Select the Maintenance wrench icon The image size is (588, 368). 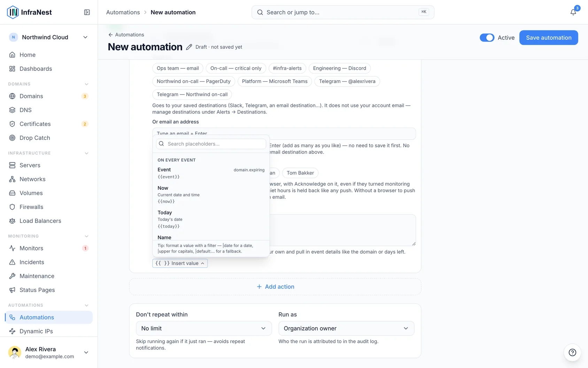(x=12, y=276)
